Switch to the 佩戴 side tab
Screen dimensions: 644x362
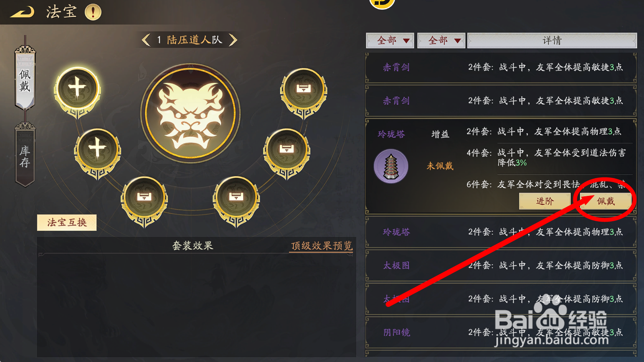point(25,78)
